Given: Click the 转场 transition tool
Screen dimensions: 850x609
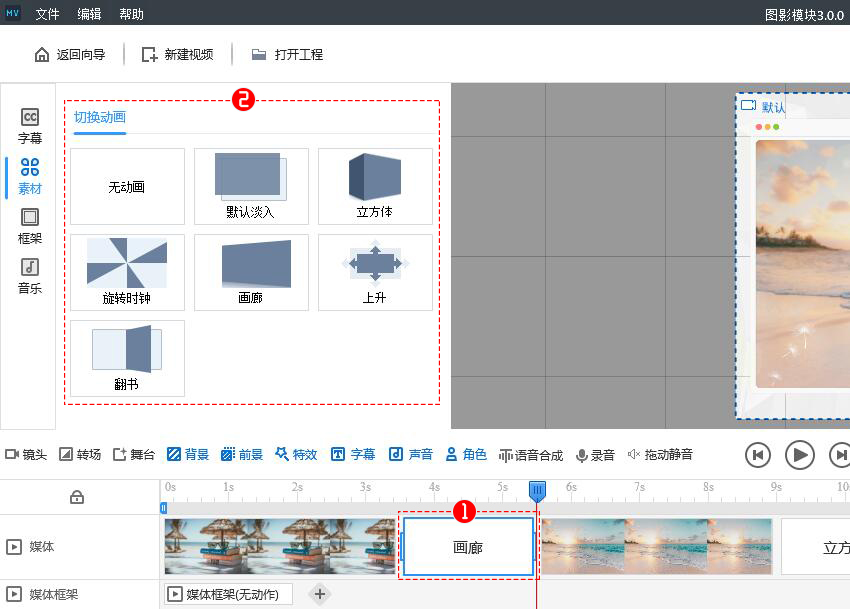Looking at the screenshot, I should [x=80, y=454].
